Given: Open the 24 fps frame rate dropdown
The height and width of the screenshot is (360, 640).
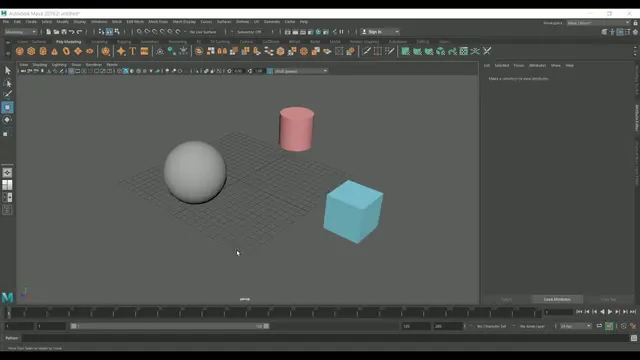Looking at the screenshot, I should click(576, 326).
